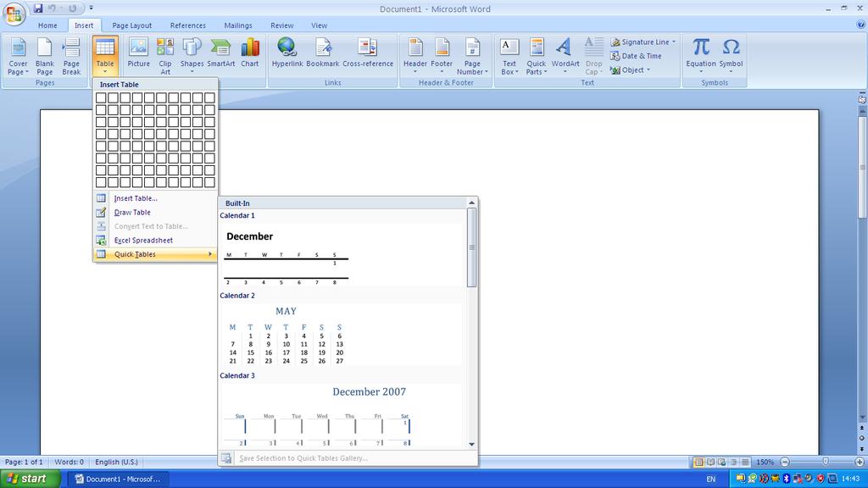Image resolution: width=868 pixels, height=488 pixels.
Task: Insert a Blank Page
Action: (x=45, y=57)
